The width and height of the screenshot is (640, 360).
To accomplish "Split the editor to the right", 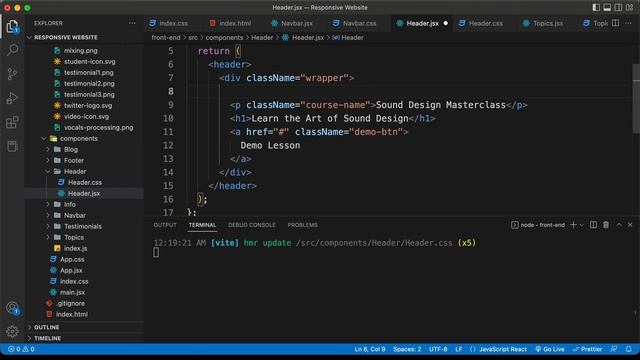I will point(616,23).
